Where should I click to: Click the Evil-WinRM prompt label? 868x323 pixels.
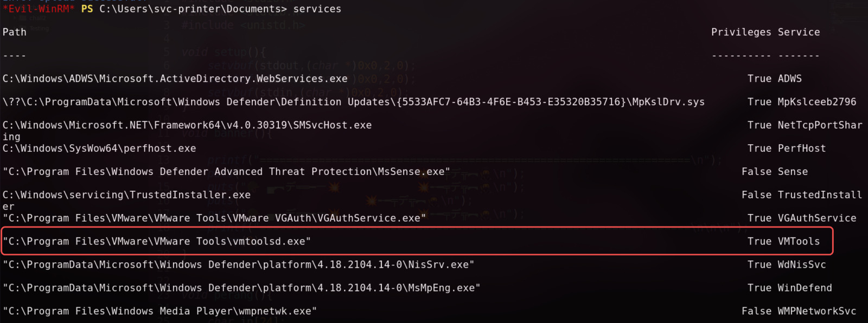[x=39, y=9]
